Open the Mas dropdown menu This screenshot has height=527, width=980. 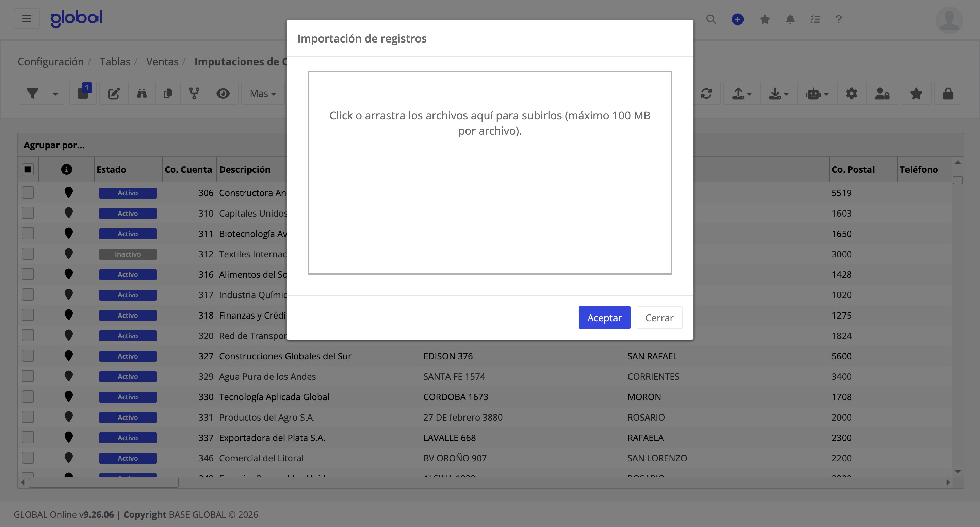(263, 93)
